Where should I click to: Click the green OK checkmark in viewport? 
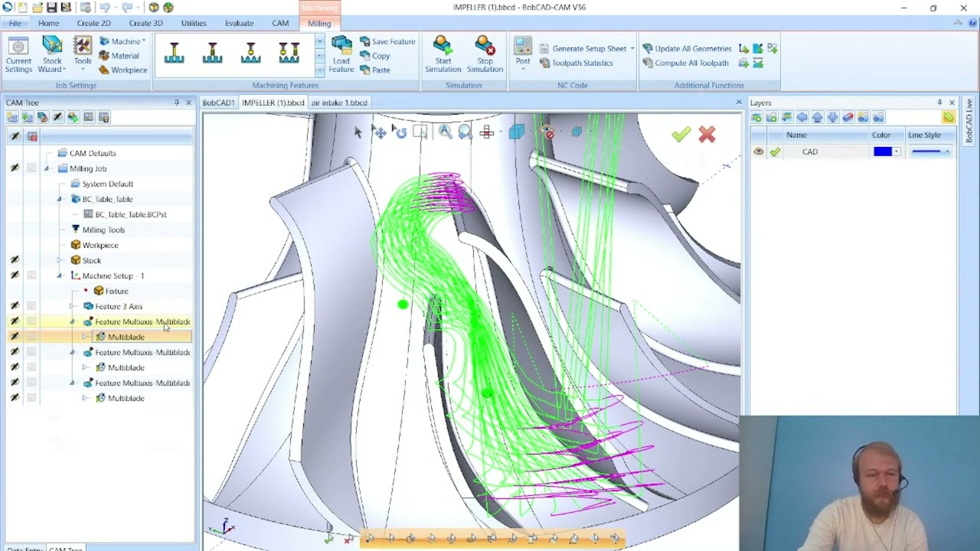coord(681,135)
